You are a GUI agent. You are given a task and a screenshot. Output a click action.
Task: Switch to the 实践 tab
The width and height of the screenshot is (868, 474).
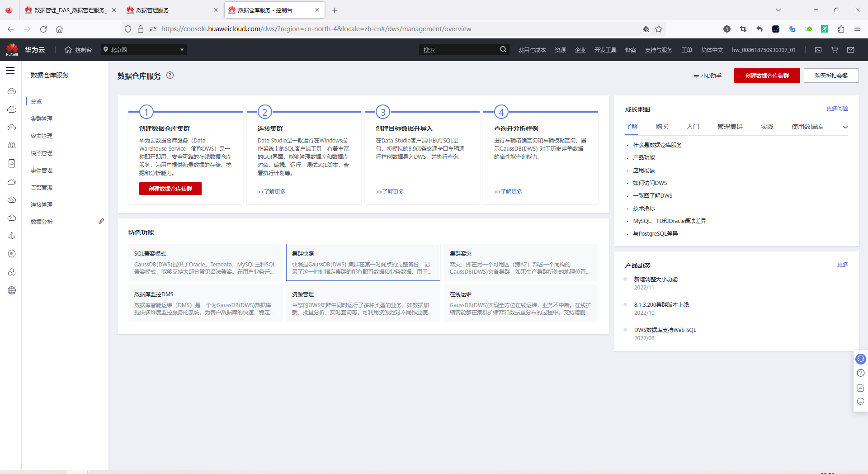pyautogui.click(x=767, y=127)
